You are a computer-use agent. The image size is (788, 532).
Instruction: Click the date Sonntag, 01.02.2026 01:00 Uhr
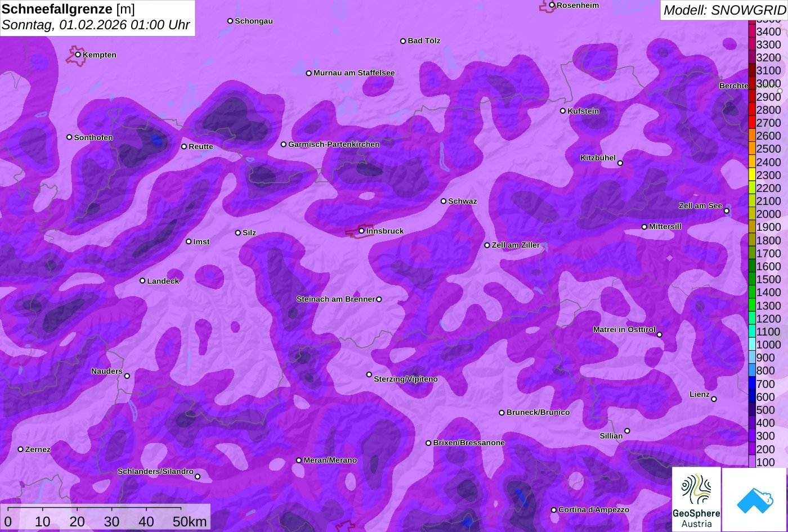pos(96,25)
